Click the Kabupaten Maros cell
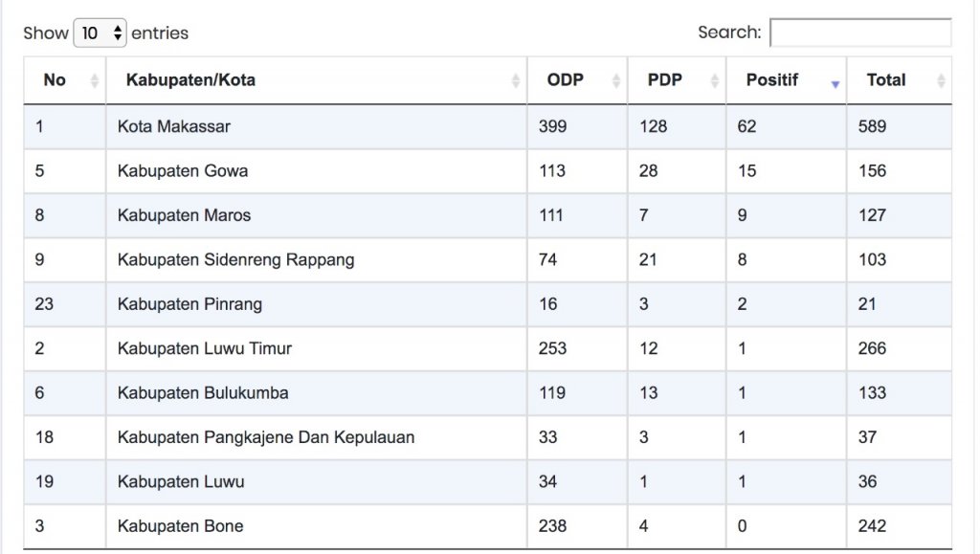Image resolution: width=980 pixels, height=554 pixels. coord(184,215)
